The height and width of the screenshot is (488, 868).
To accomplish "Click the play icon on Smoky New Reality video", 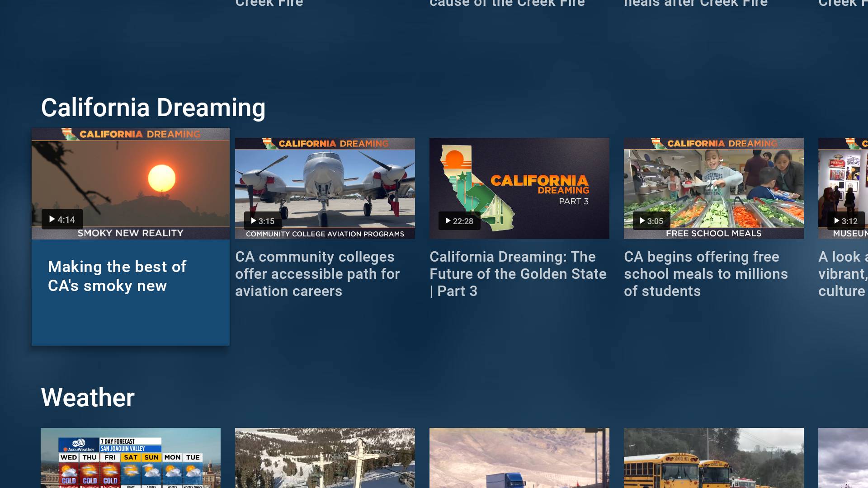I will [52, 219].
